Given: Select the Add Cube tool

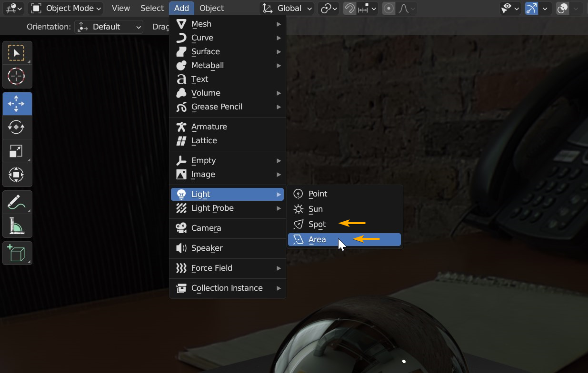Looking at the screenshot, I should tap(17, 253).
